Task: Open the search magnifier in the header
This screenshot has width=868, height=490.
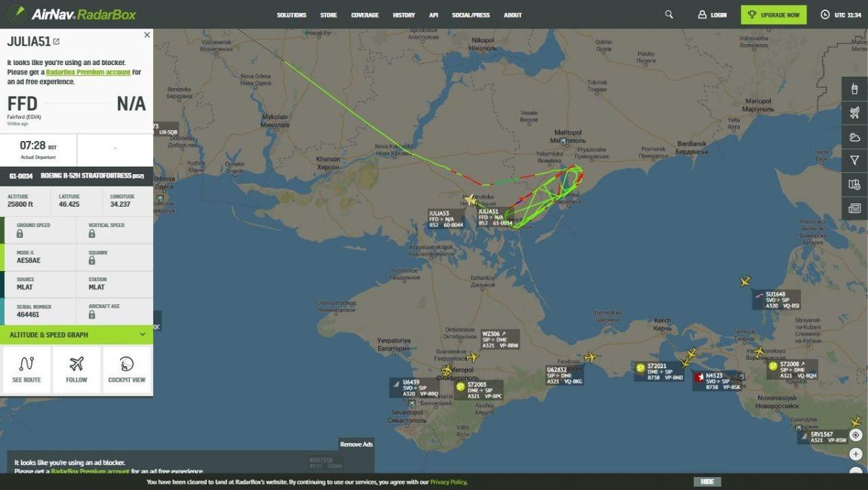Action: pos(669,14)
